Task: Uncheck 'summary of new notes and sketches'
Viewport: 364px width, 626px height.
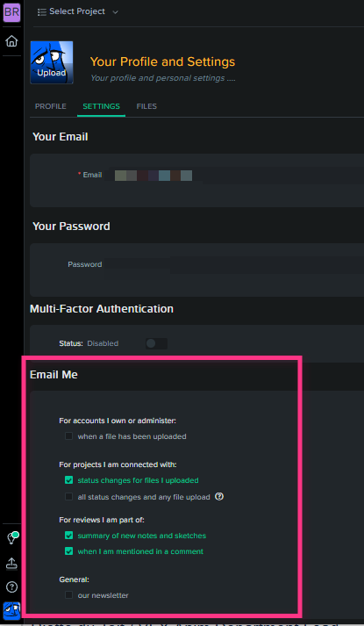Action: click(69, 536)
